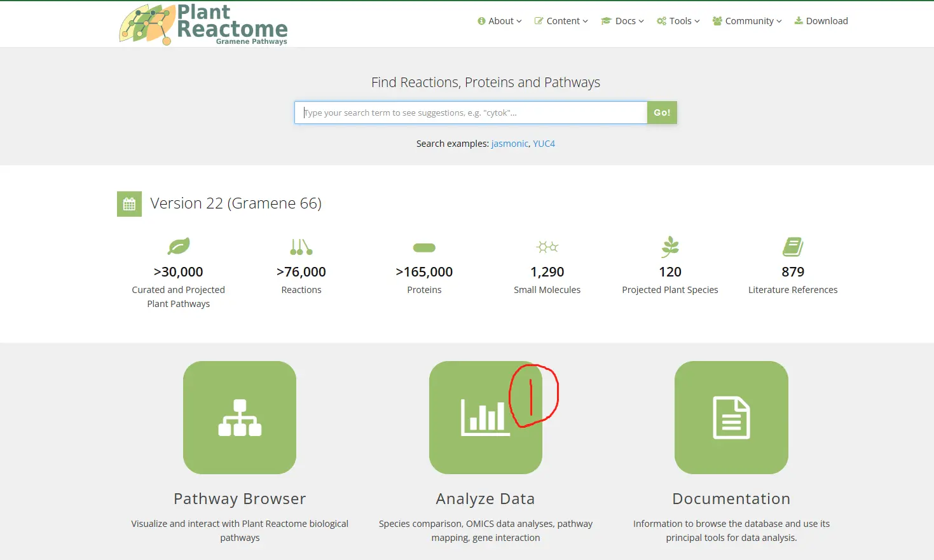Open the Community menu in navigation
This screenshot has height=560, width=934.
(x=748, y=21)
